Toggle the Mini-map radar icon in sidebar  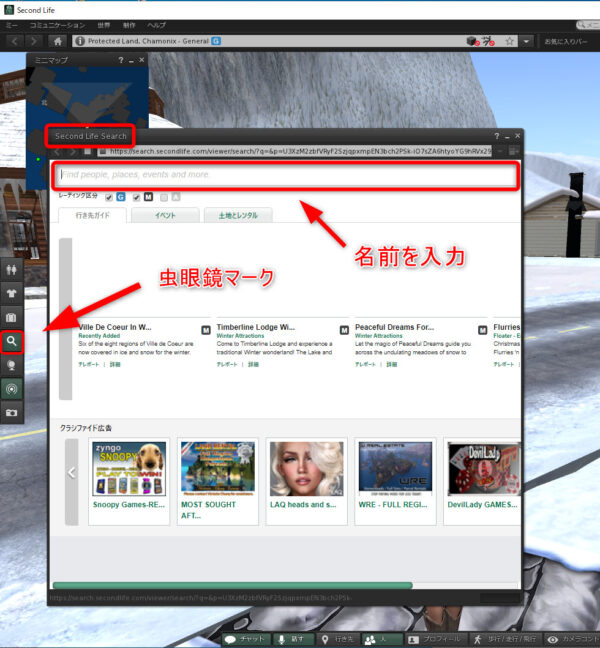12,389
